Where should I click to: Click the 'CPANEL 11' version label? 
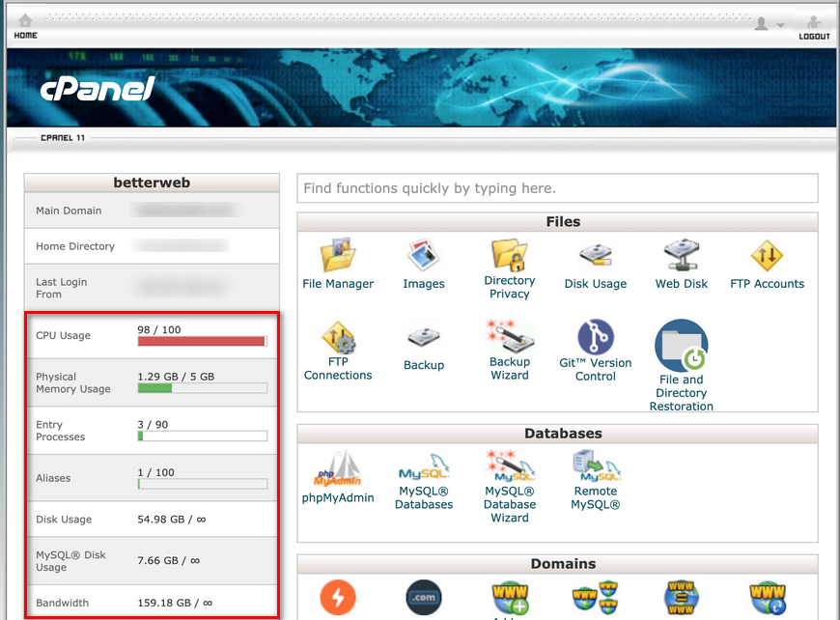pos(63,138)
